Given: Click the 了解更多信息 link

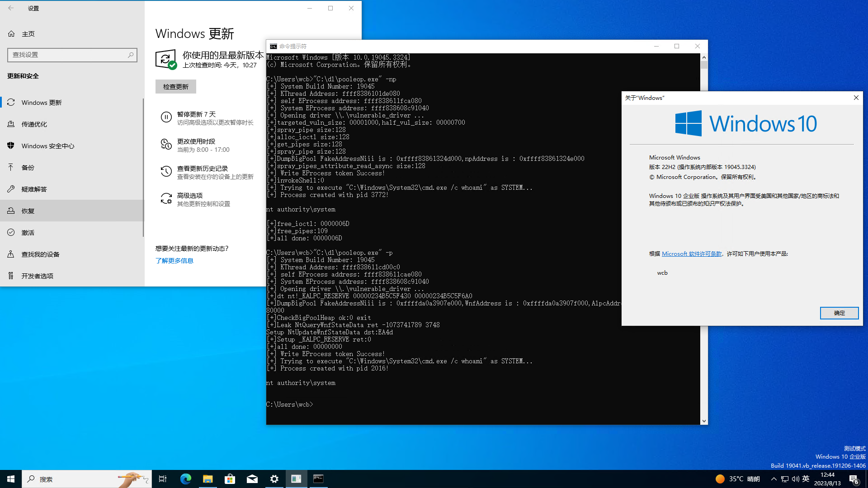Looking at the screenshot, I should (x=175, y=261).
